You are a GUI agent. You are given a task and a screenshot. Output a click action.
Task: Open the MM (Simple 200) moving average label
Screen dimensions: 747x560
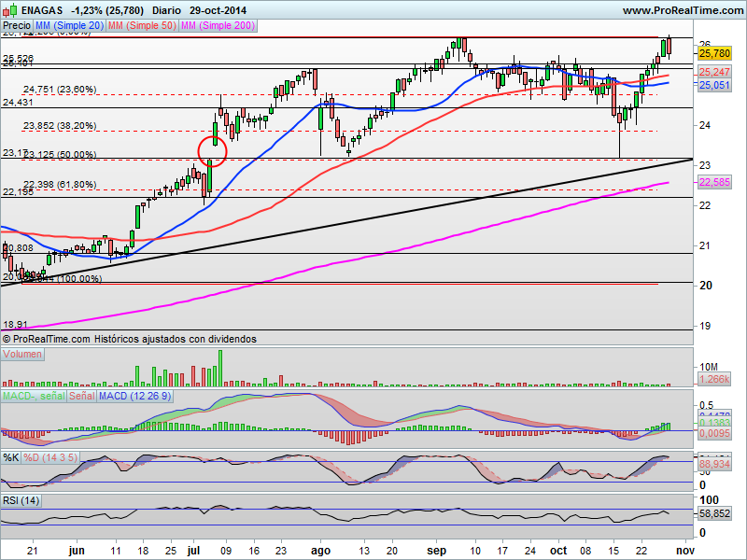click(218, 26)
